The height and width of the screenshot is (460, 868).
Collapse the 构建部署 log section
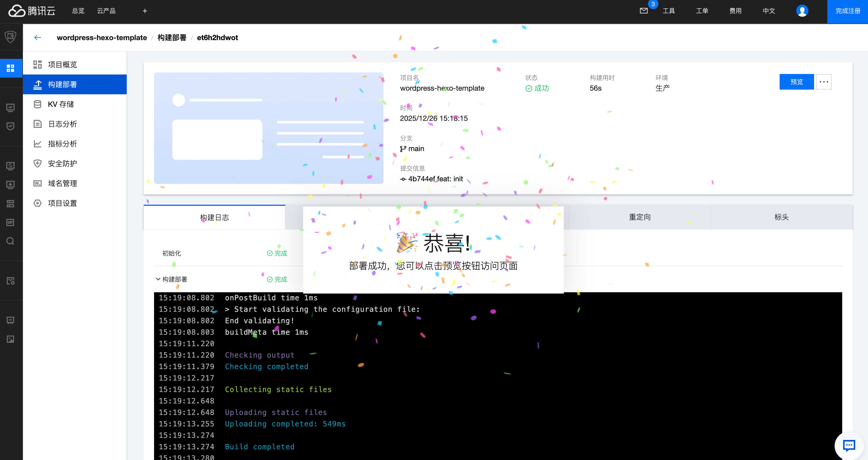[158, 279]
